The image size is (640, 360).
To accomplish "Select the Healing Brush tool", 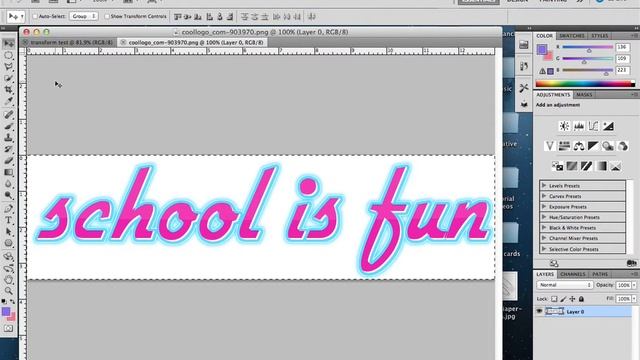I will 9,115.
